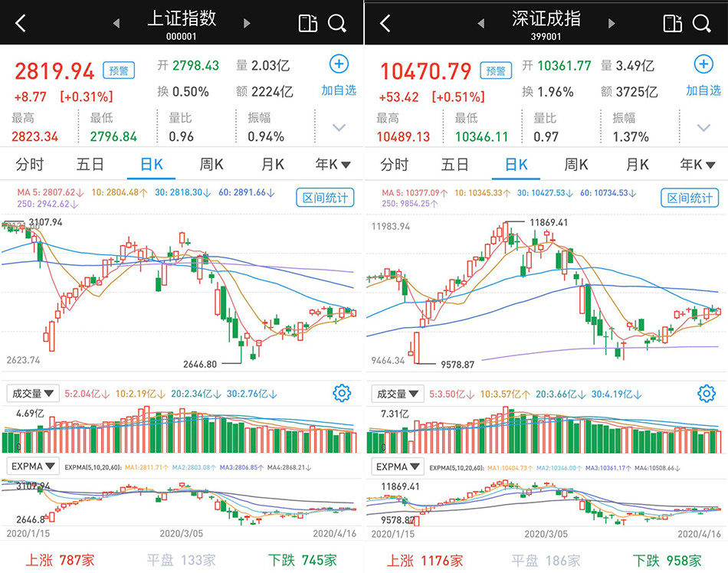
Task: Tap highest price 2823.34
Action: pos(34,136)
